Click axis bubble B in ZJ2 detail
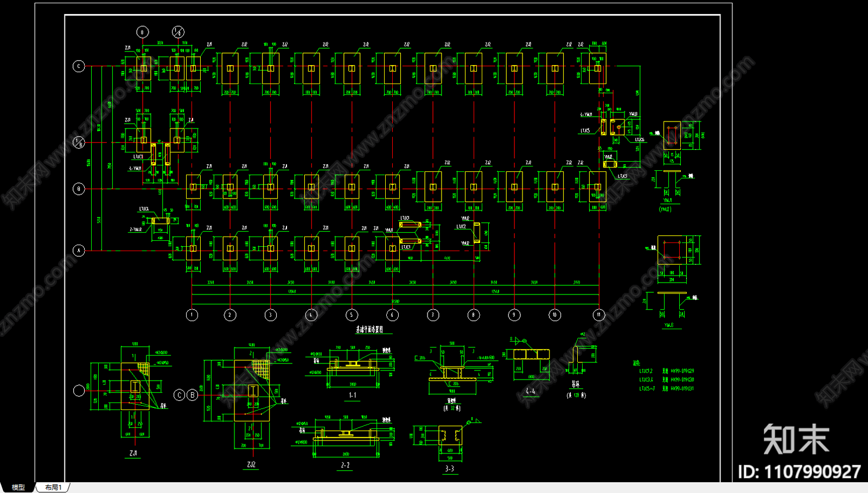868x493 pixels. 193,395
